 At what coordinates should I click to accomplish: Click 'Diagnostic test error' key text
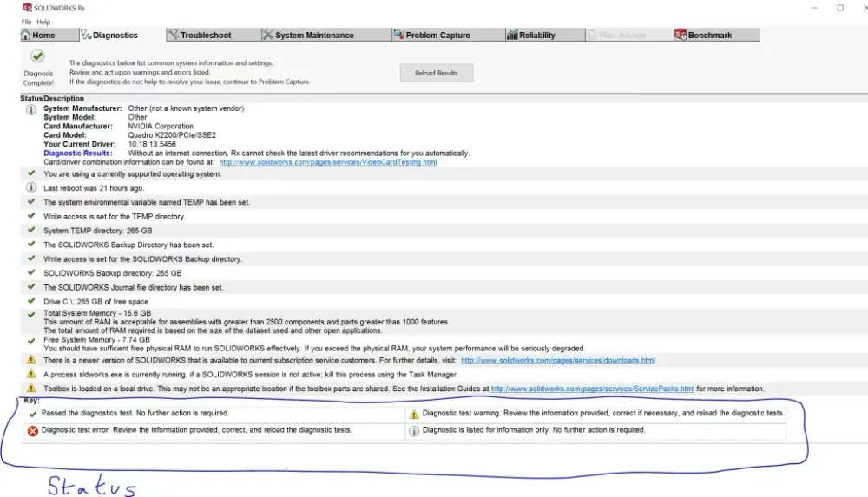point(196,429)
